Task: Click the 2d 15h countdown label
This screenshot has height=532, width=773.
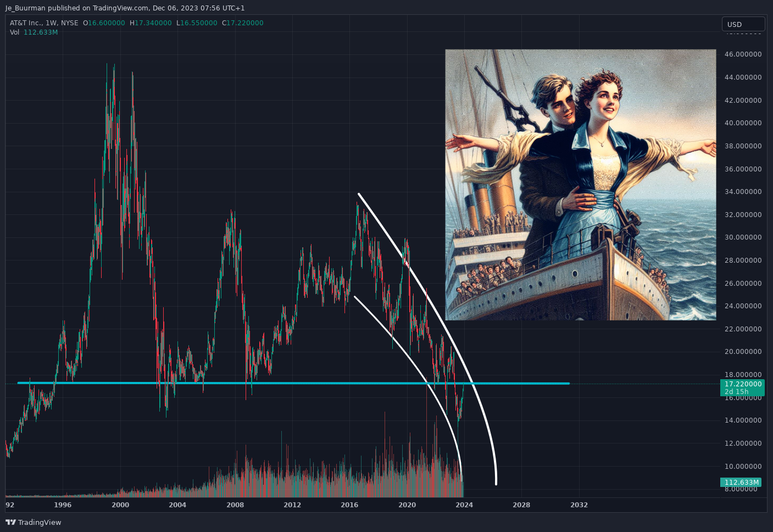Action: 737,392
